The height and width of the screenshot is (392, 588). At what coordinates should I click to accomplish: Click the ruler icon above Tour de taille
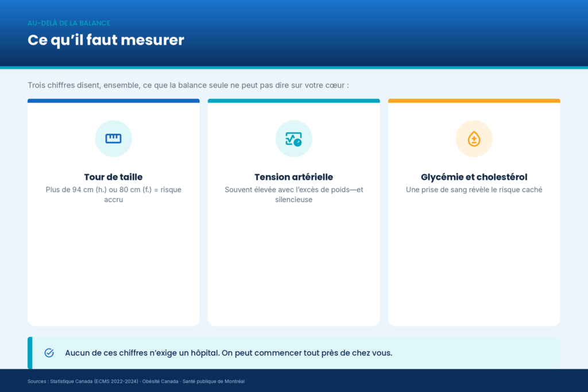tap(113, 139)
